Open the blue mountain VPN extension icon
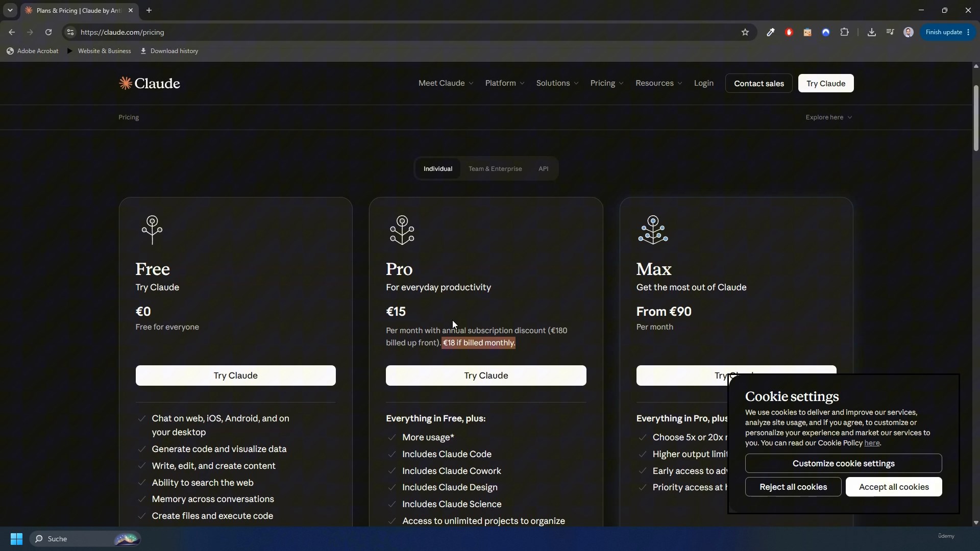The image size is (980, 551). point(826,32)
